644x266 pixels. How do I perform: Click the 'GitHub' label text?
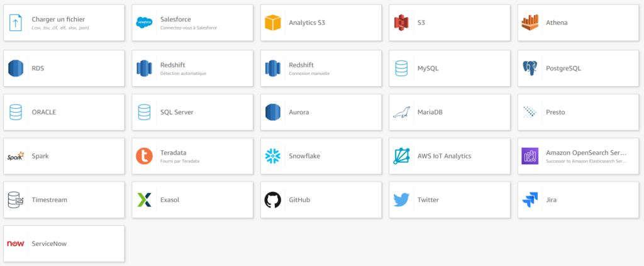299,200
